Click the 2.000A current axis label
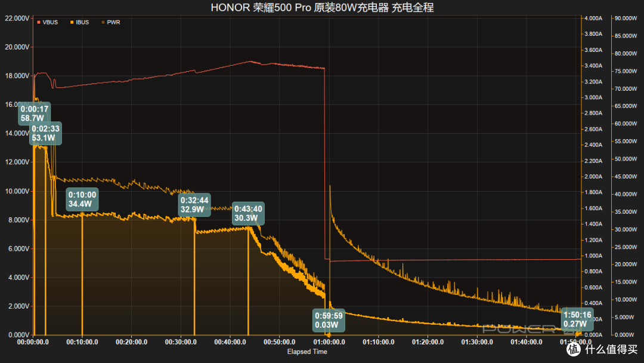Viewport: 644px width, 363px height. pos(593,176)
